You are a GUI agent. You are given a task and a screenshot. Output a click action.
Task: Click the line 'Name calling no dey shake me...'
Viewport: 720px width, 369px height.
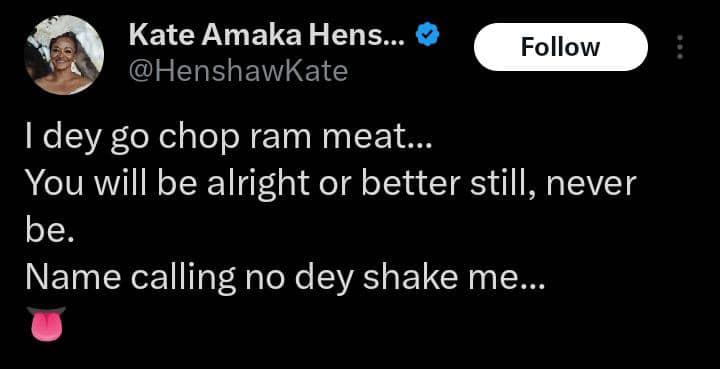coord(285,278)
